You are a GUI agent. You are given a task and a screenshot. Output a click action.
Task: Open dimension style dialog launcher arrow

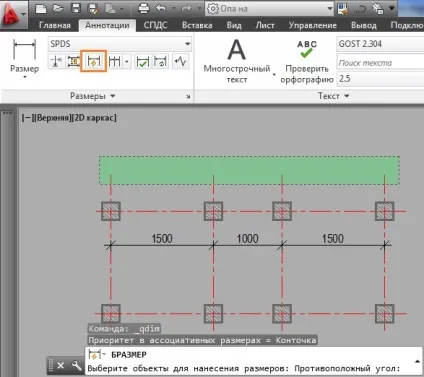pos(188,97)
